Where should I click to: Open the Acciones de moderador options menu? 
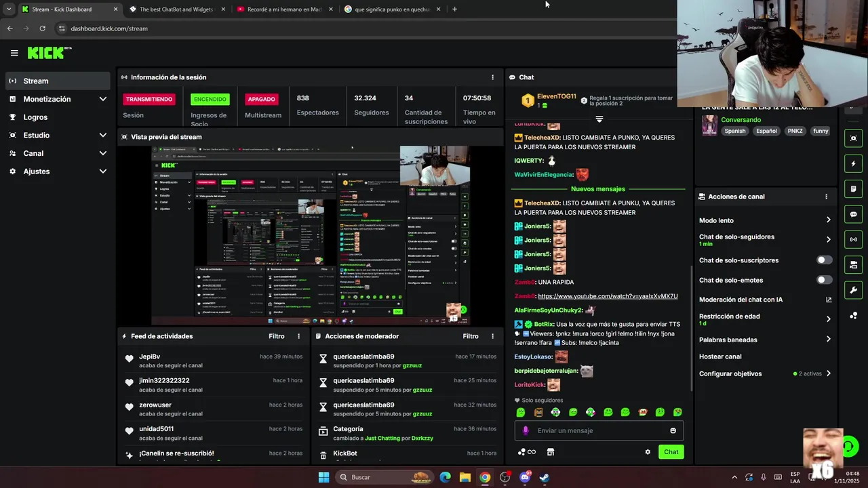point(492,336)
